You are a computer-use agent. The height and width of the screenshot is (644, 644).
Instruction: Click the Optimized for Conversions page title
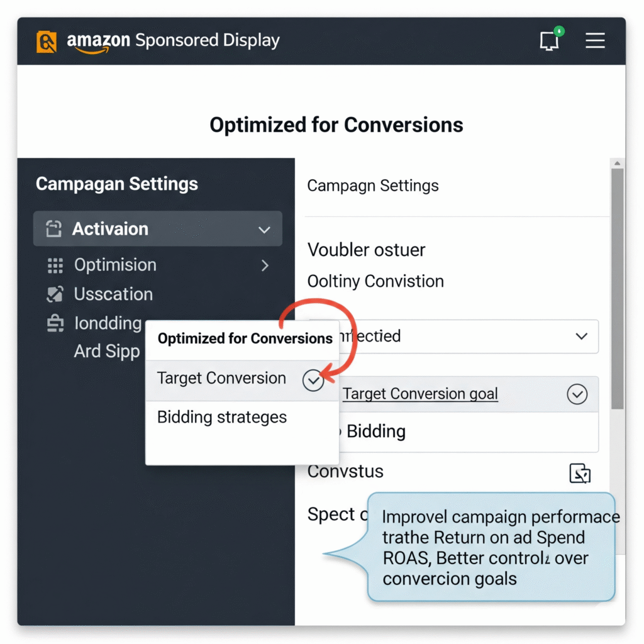336,125
